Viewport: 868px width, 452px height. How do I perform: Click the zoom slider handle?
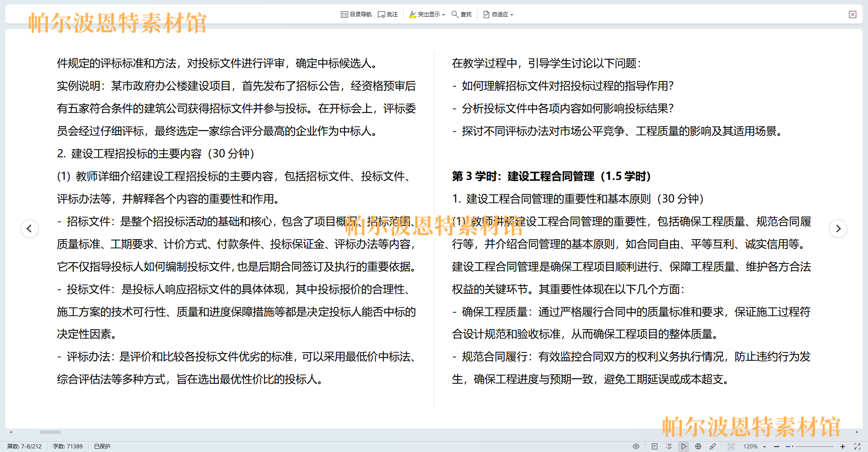click(793, 446)
